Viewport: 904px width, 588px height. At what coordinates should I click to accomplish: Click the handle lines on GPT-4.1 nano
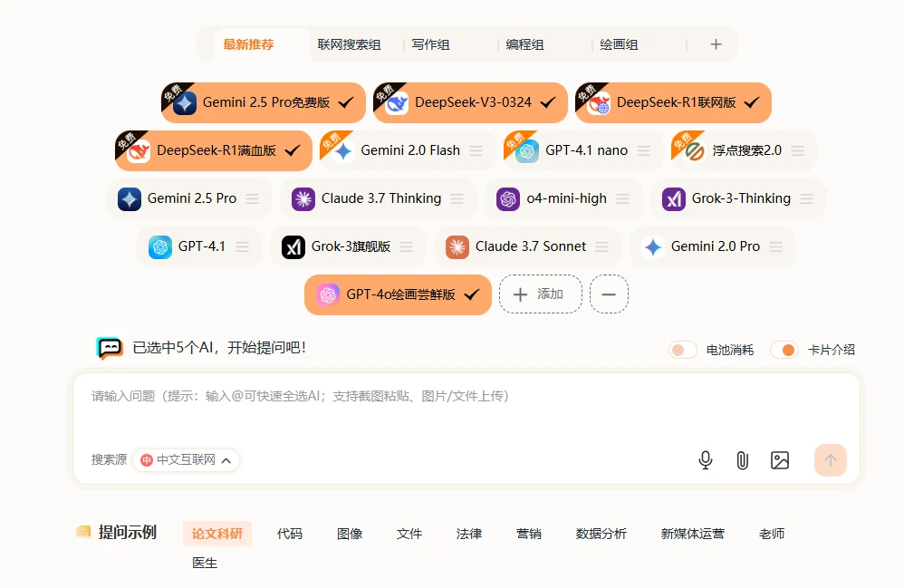[x=643, y=150]
